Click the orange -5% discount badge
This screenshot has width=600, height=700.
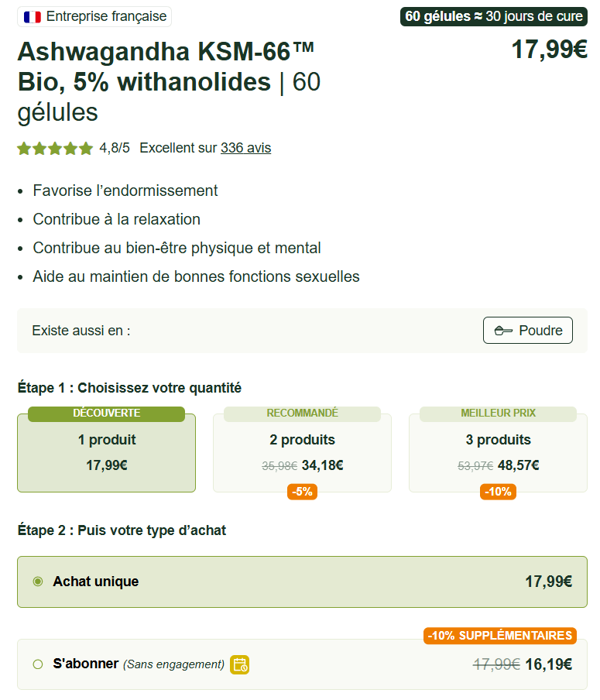[303, 492]
